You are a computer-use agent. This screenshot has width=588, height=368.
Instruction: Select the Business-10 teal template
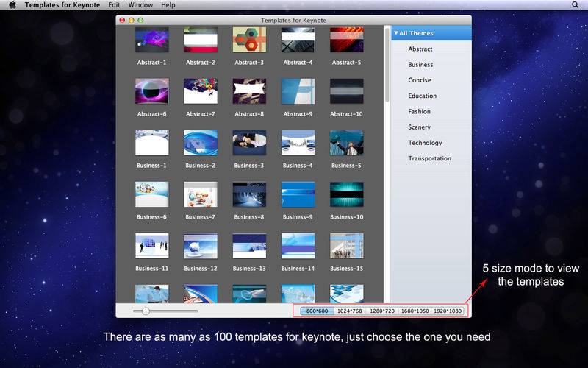pos(346,194)
